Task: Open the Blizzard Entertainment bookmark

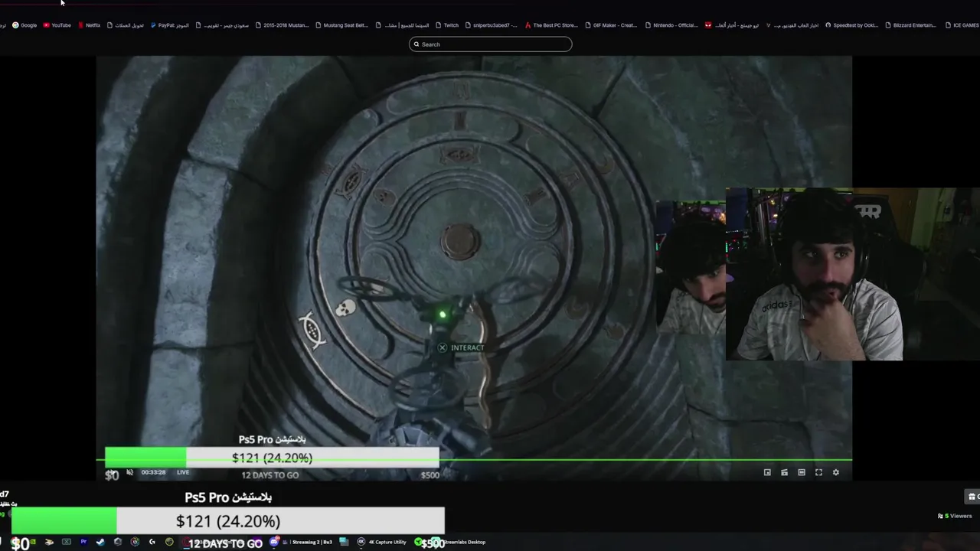Action: click(x=911, y=25)
